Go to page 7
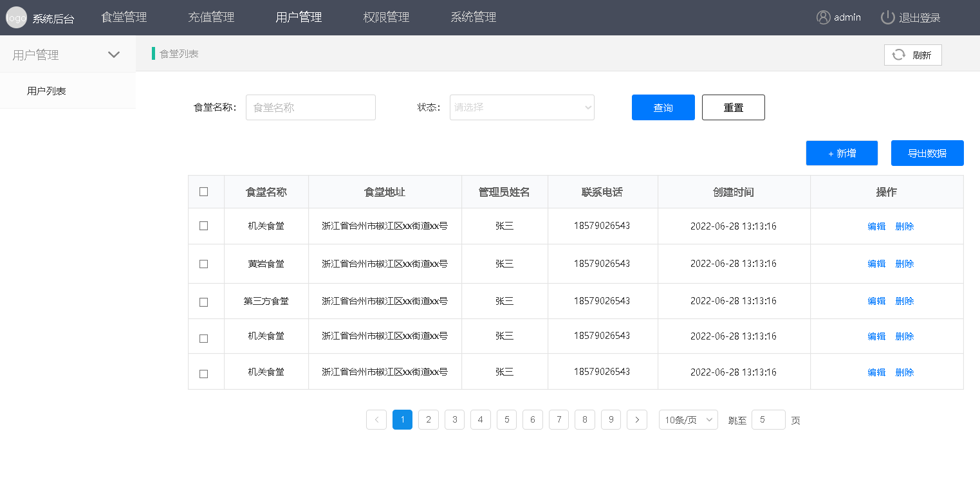This screenshot has width=980, height=492. coord(559,420)
